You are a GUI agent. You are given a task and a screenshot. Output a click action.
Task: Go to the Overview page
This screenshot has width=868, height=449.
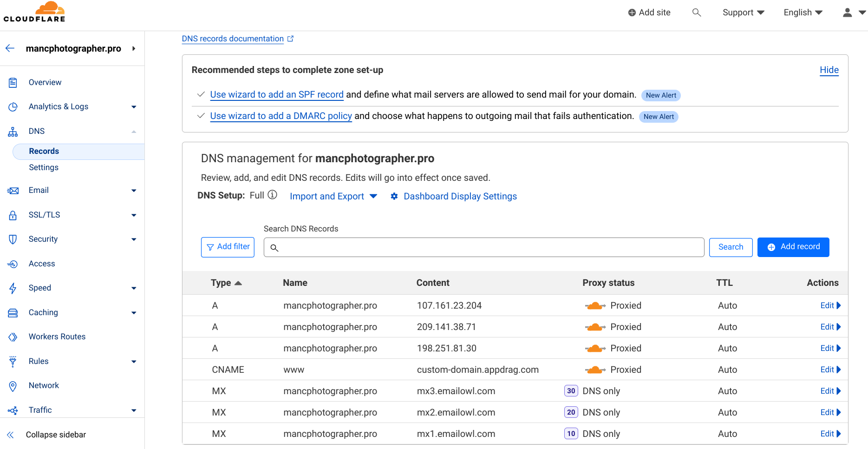45,82
